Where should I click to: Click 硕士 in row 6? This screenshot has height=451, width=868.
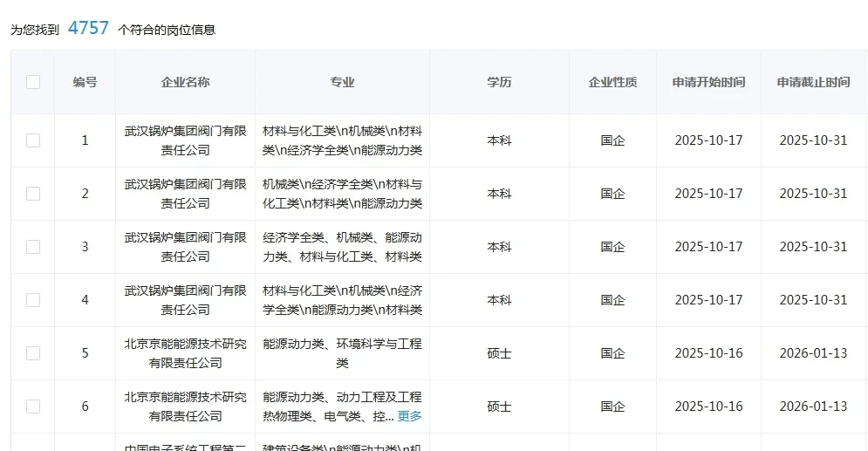pyautogui.click(x=499, y=407)
